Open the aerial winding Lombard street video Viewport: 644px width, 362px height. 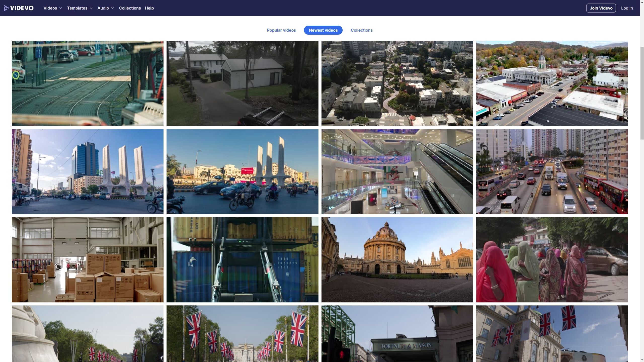[397, 83]
